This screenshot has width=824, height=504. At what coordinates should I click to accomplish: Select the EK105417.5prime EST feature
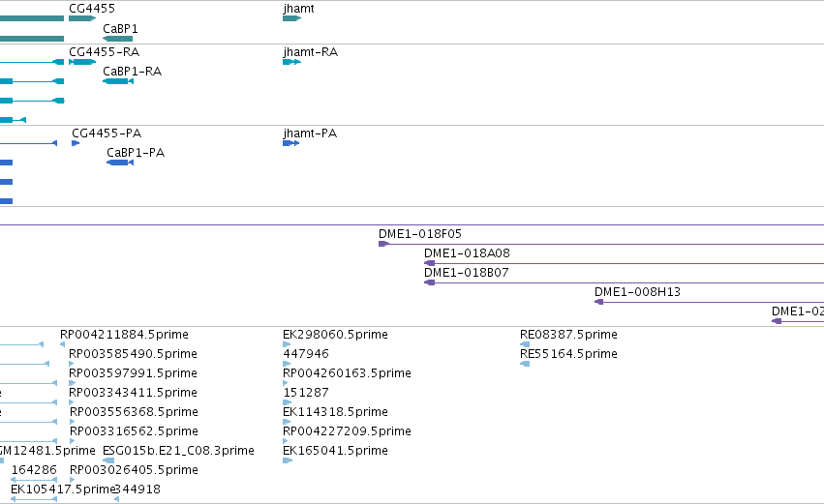click(34, 499)
